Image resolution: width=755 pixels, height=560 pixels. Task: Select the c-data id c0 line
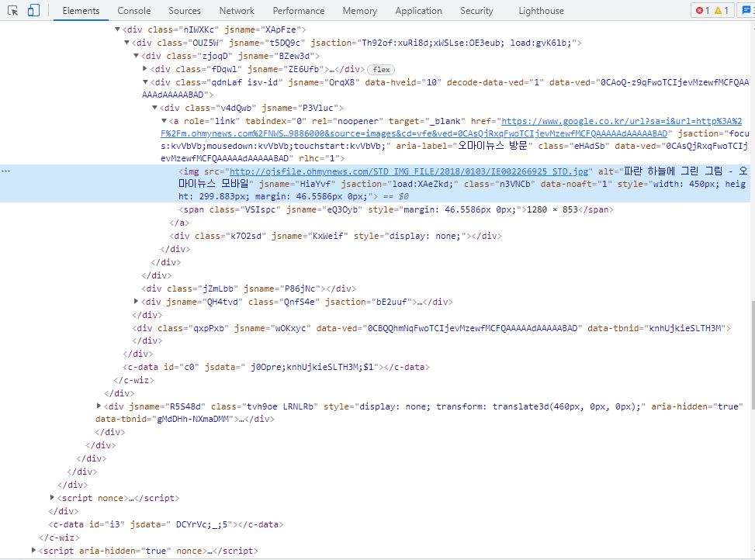pyautogui.click(x=276, y=367)
